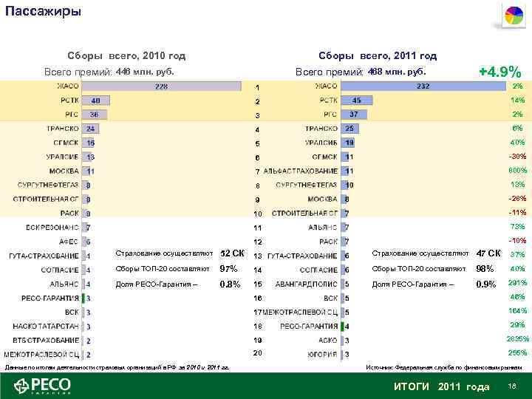The image size is (532, 399).
Task: Select the АФЕС label
Action: (x=69, y=242)
